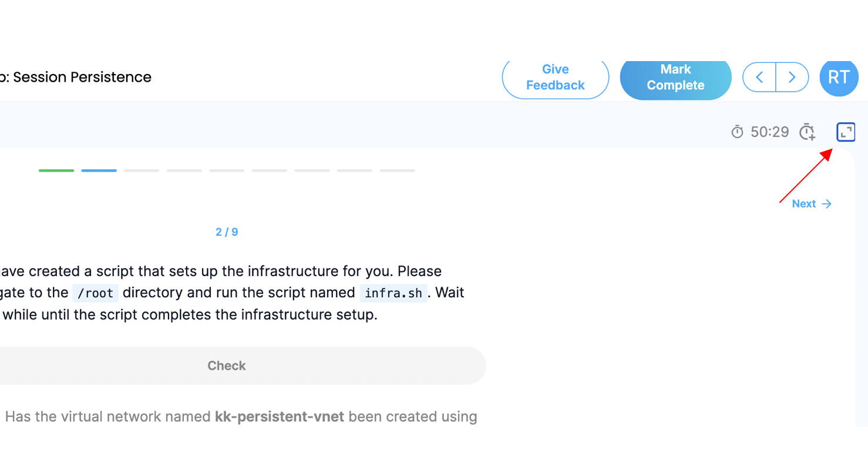
Task: Click the 2 / 9 question counter
Action: coord(227,232)
